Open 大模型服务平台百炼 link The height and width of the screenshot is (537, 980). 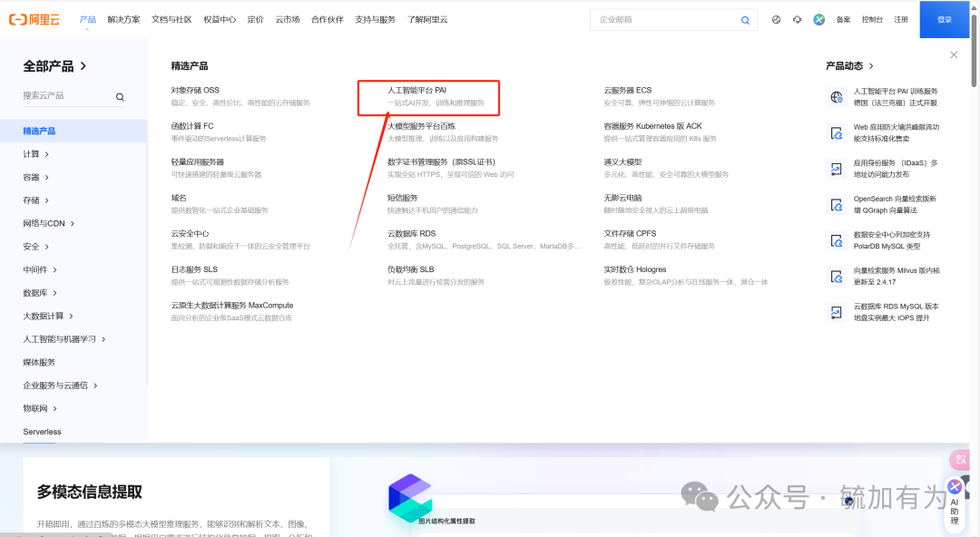(421, 126)
